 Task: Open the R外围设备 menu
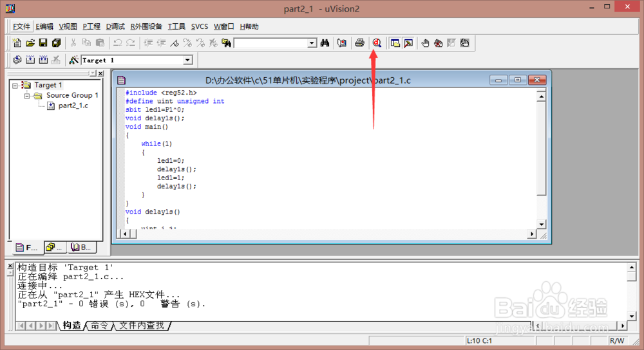click(x=146, y=26)
